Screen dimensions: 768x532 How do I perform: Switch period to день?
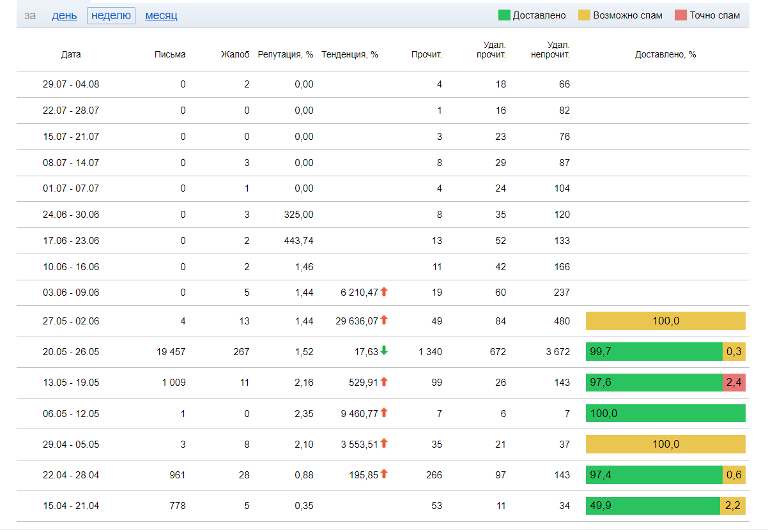click(x=65, y=15)
